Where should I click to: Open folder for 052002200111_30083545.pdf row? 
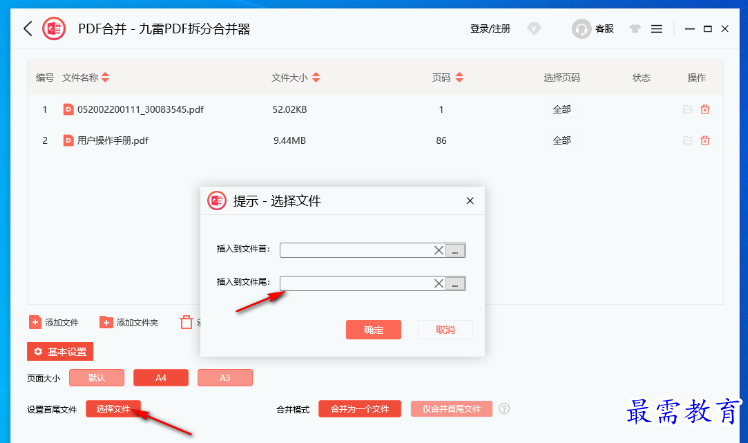[x=687, y=110]
